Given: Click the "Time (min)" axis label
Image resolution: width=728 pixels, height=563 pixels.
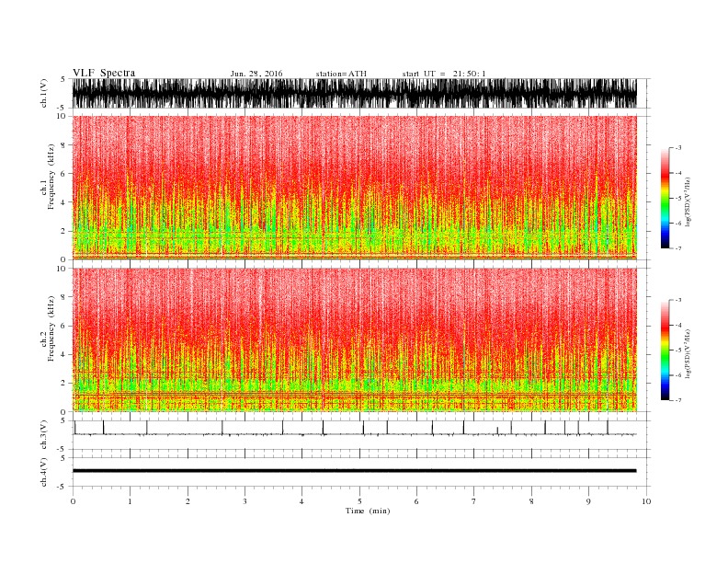Looking at the screenshot, I should pos(368,511).
